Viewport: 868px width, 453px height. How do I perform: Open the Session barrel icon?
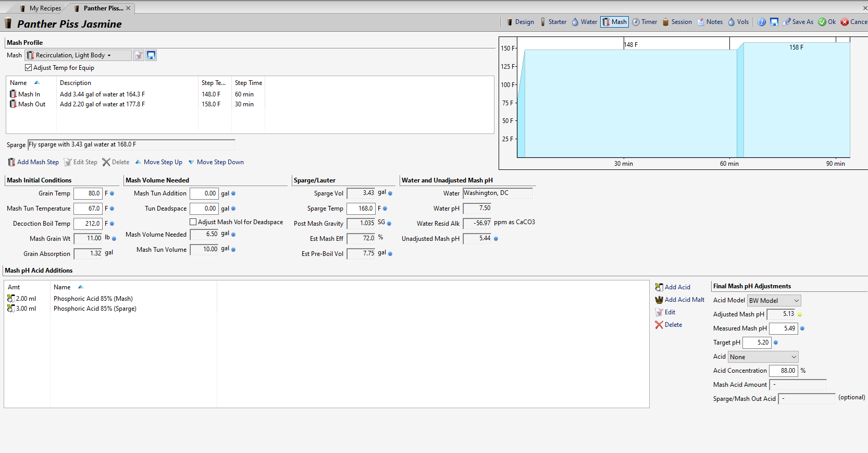coord(665,22)
